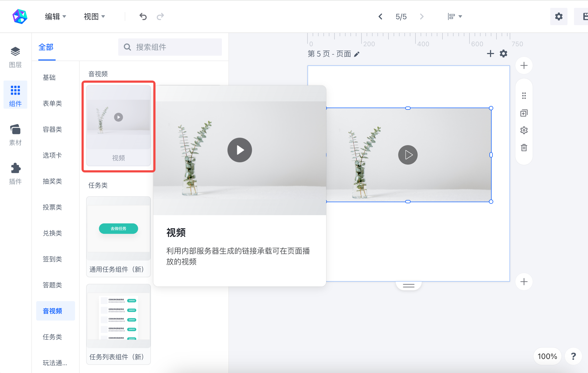Open page settings gear beside page title
Image resolution: width=588 pixels, height=373 pixels.
[503, 54]
